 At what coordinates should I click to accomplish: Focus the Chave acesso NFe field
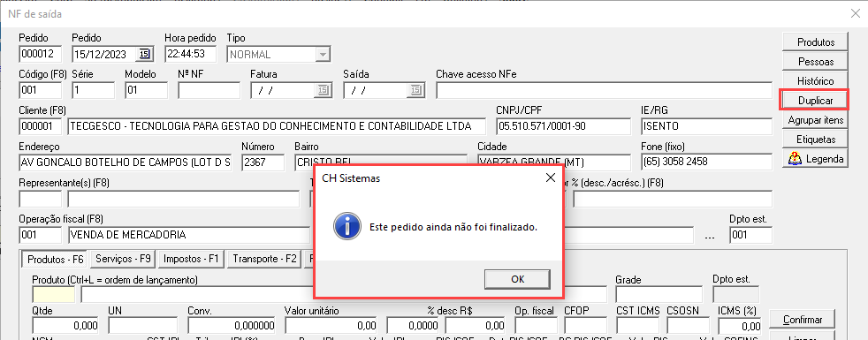pos(604,90)
